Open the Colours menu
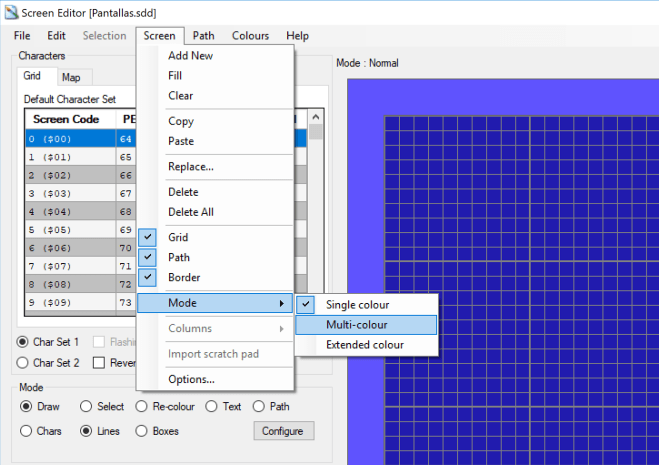The height and width of the screenshot is (465, 659). point(250,36)
